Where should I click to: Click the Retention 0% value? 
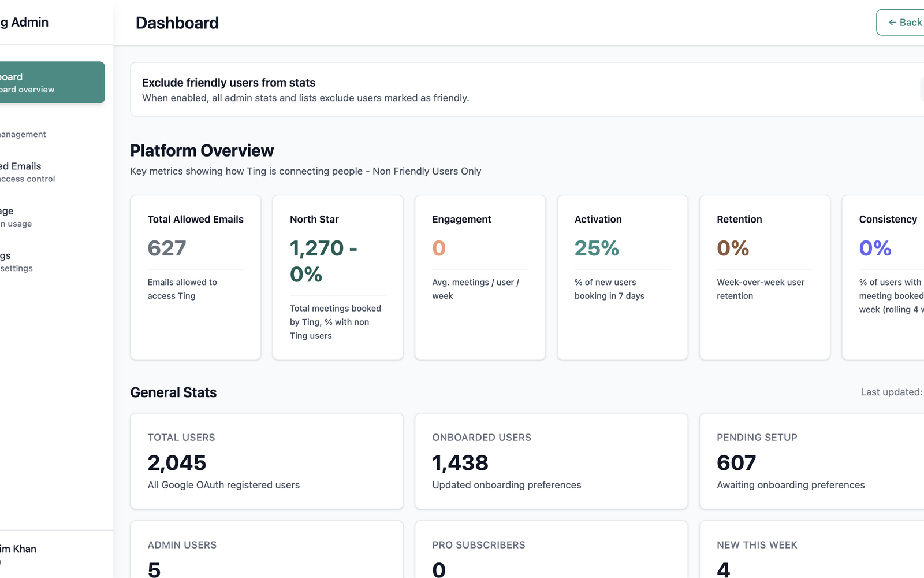click(x=733, y=248)
